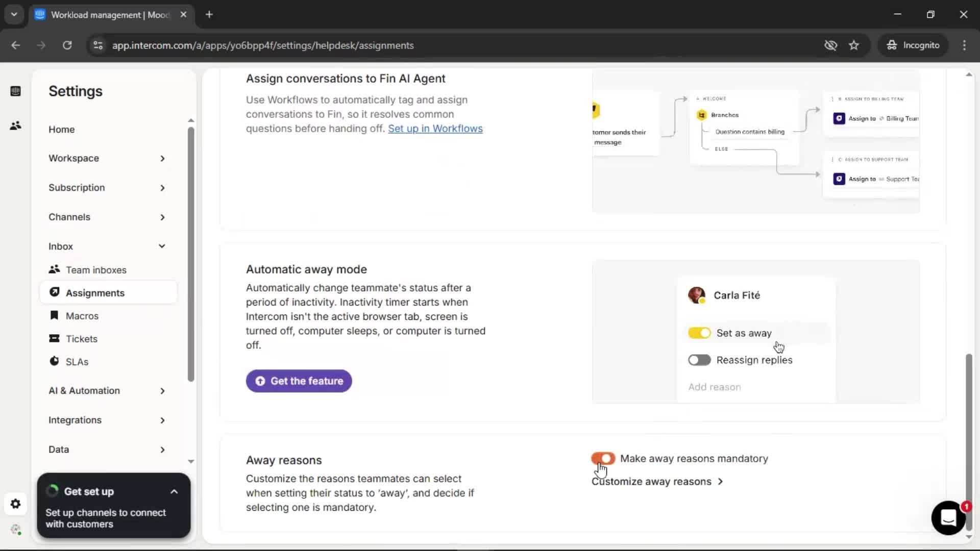This screenshot has width=980, height=551.
Task: Open the contacts people icon in left rail
Action: 15,126
